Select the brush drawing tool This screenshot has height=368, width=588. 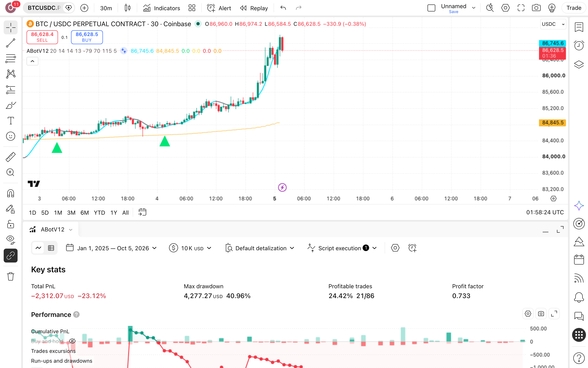[x=10, y=105]
